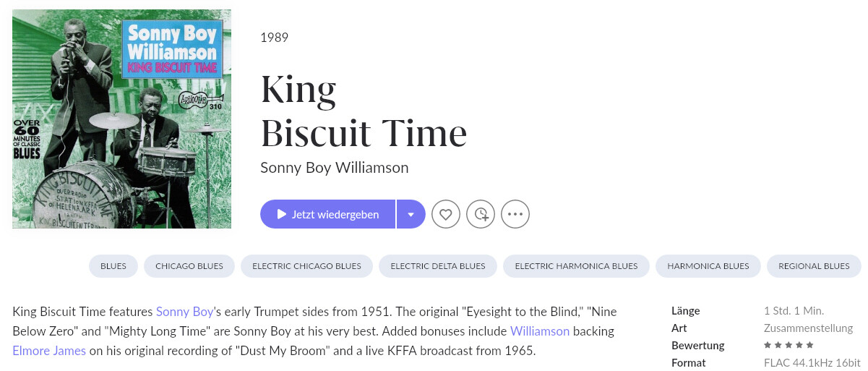
Task: Choose the ELECTRIC CHICAGO BLUES tag
Action: click(306, 266)
